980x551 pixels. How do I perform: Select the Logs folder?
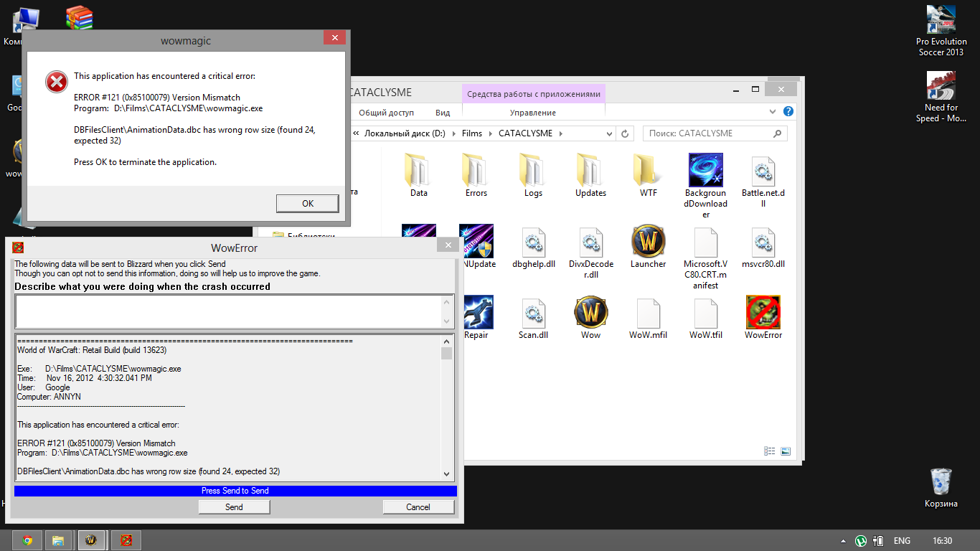click(x=534, y=176)
